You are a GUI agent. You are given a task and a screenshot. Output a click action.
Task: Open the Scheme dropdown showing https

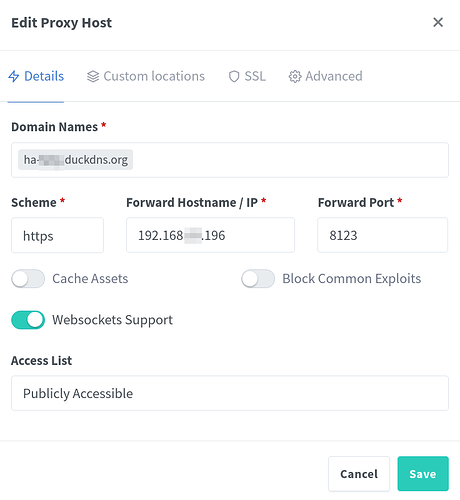pyautogui.click(x=57, y=235)
